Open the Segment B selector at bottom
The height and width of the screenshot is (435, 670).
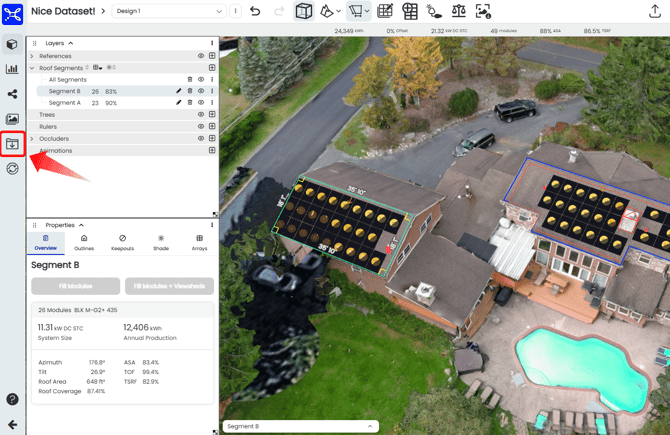pos(300,426)
